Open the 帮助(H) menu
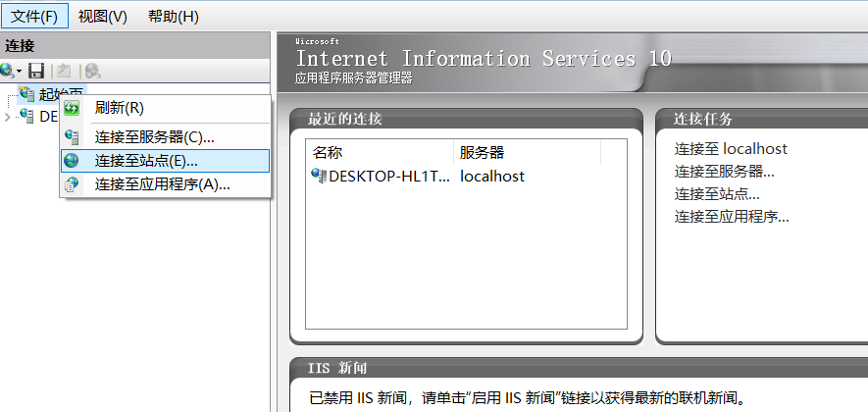 click(x=174, y=16)
